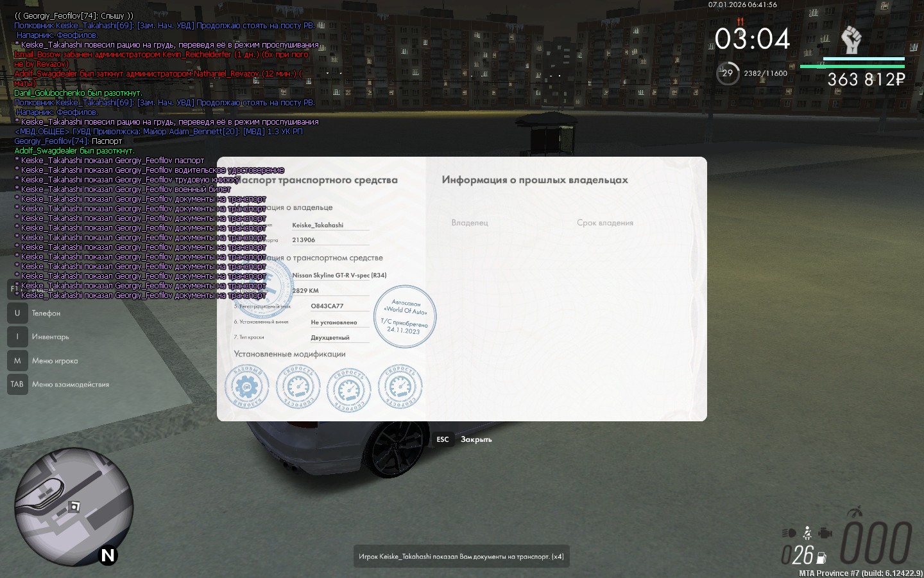Click passport number 213906
The image size is (924, 578).
coord(304,240)
